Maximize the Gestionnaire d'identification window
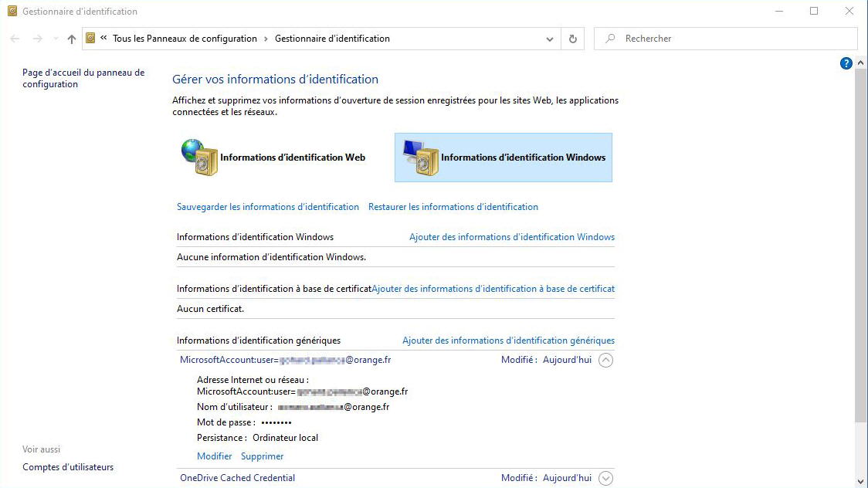The height and width of the screenshot is (488, 868). [814, 11]
